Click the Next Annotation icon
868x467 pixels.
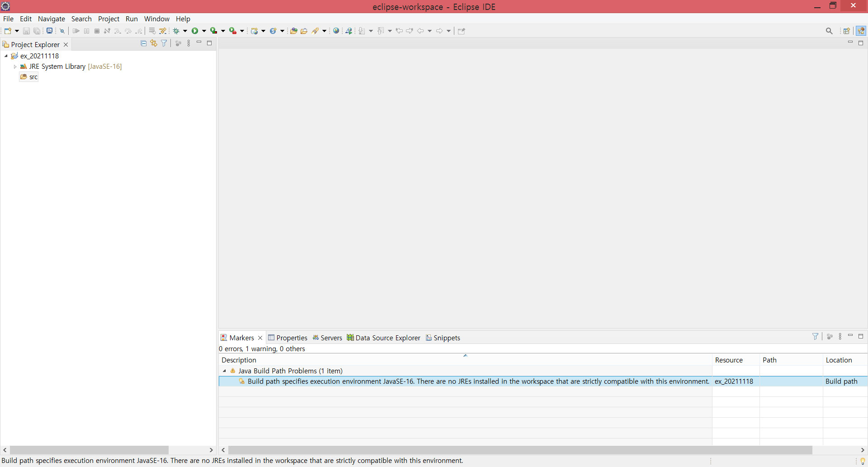(362, 31)
